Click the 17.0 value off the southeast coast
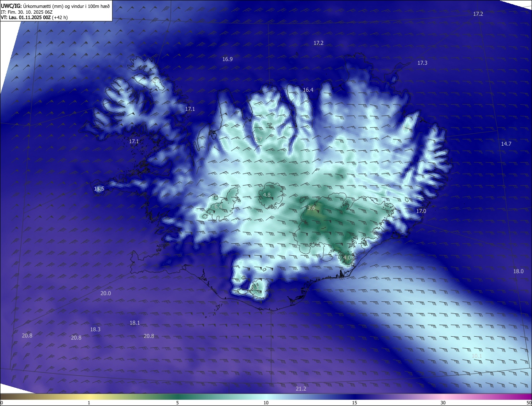 coord(421,211)
